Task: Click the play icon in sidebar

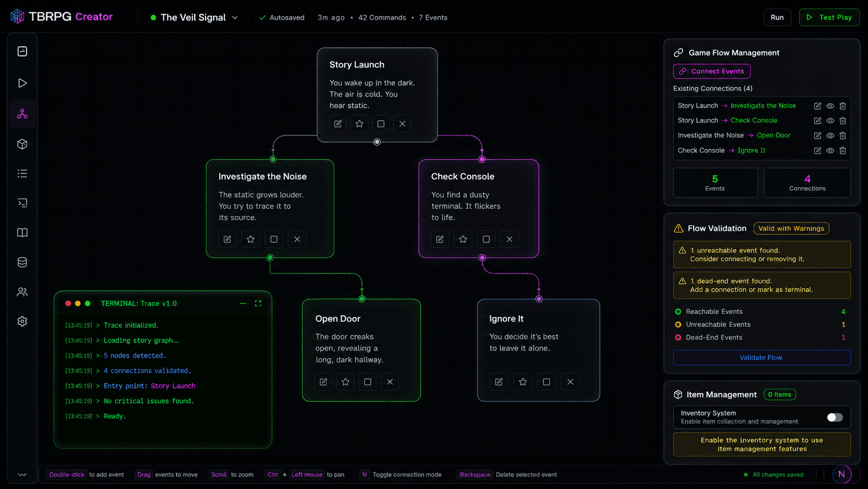Action: coord(22,83)
